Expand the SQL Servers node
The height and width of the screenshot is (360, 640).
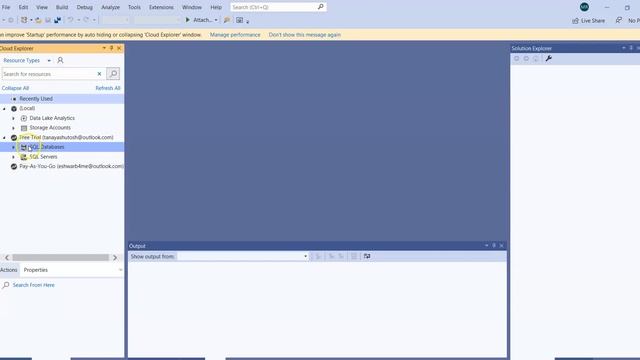(13, 157)
